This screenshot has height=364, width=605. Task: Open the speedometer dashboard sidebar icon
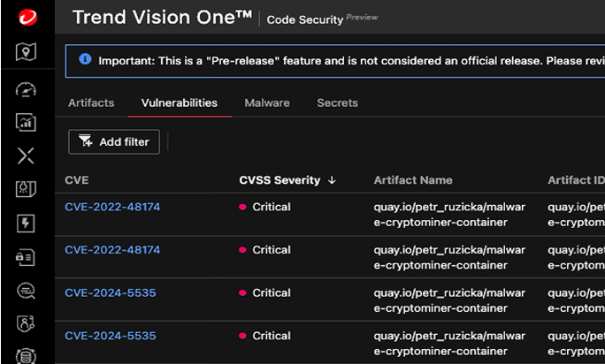(x=27, y=90)
